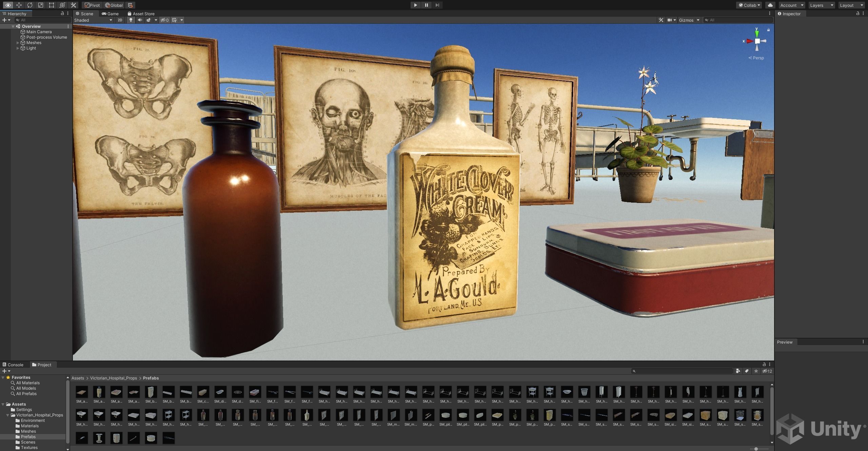
Task: Open grid settings dropdown arrow
Action: [182, 20]
